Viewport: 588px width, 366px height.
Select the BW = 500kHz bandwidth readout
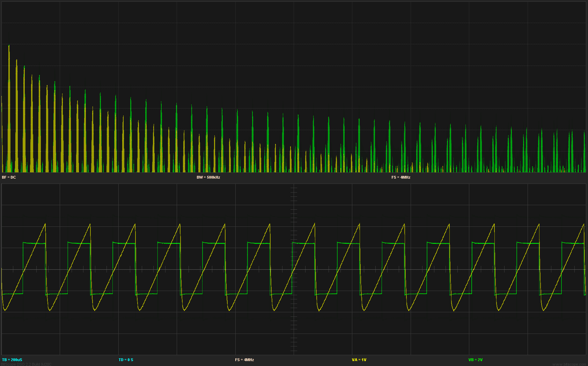point(208,177)
